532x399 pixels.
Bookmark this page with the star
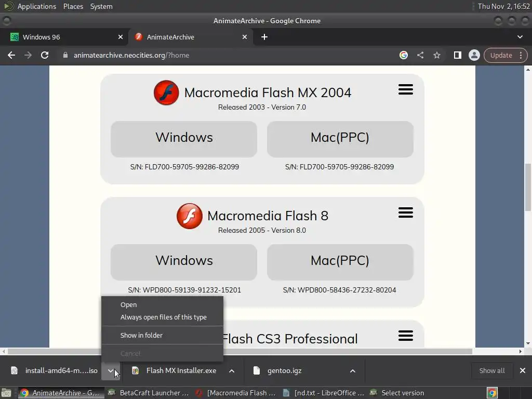436,55
